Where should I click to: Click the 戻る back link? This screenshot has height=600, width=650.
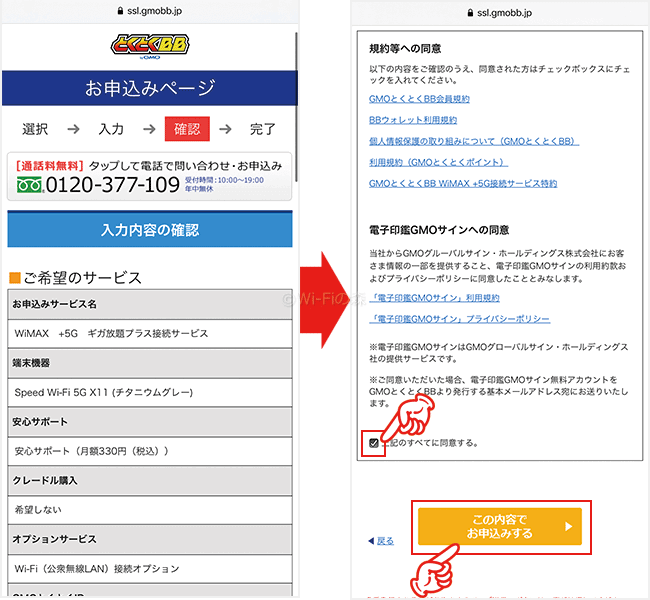[385, 541]
